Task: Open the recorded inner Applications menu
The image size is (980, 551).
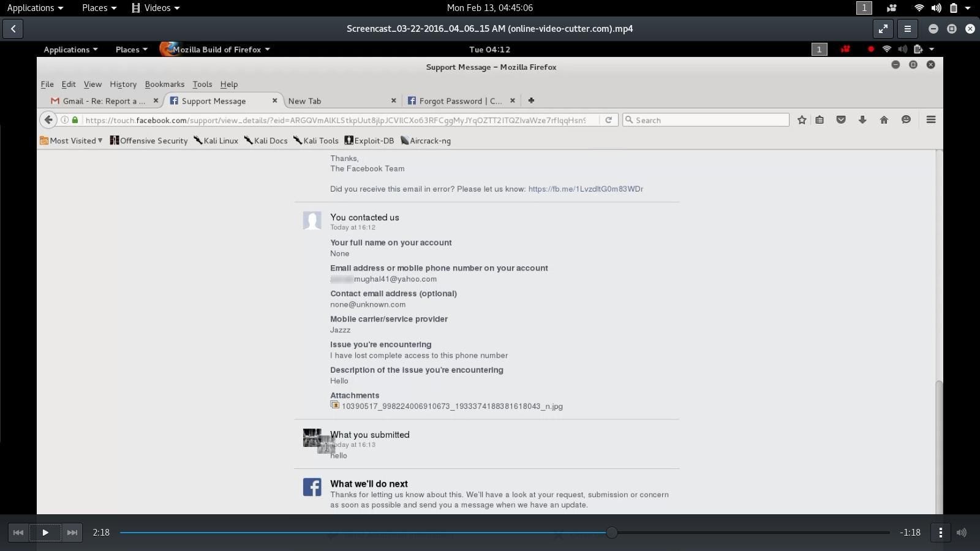Action: click(x=70, y=50)
